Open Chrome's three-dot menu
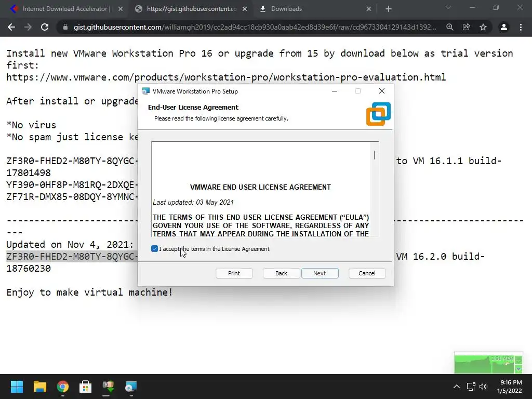The image size is (532, 399). [x=521, y=27]
